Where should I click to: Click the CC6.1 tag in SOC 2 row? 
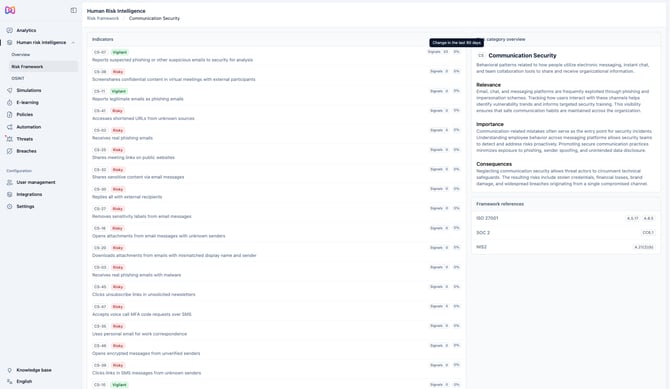648,233
